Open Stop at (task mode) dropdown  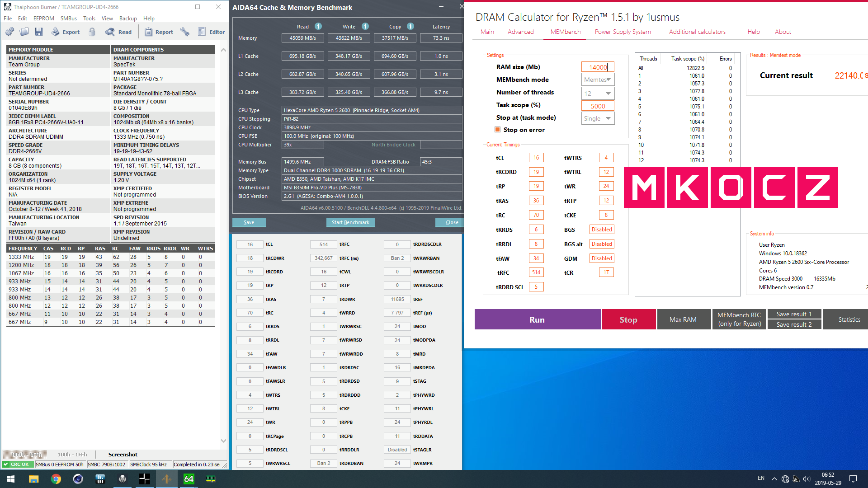[x=598, y=118]
